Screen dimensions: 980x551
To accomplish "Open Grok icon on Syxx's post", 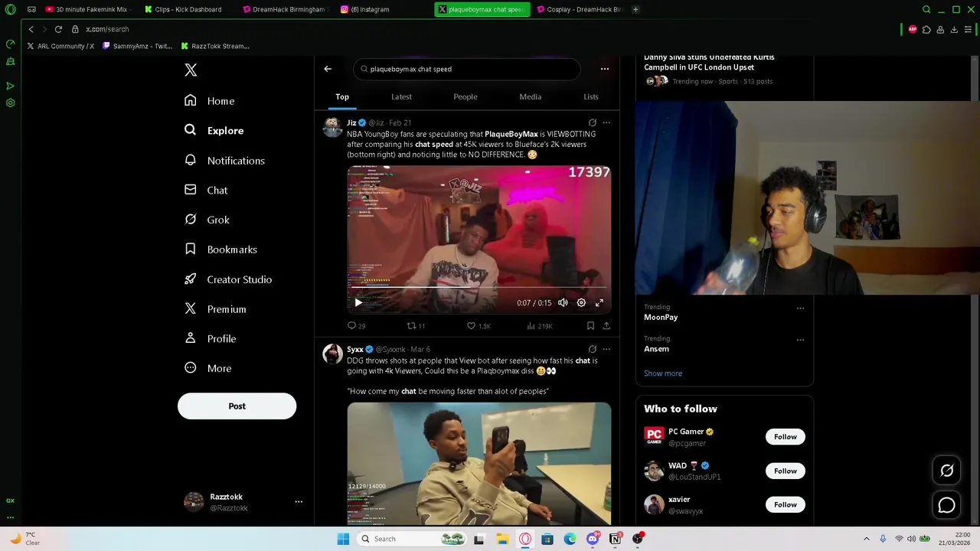I will point(592,349).
